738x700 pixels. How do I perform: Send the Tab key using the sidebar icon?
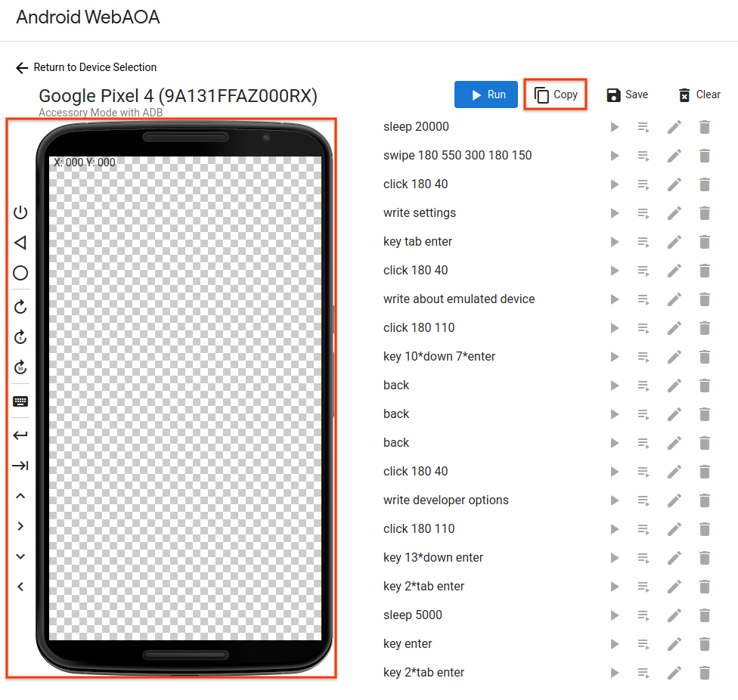(x=20, y=465)
